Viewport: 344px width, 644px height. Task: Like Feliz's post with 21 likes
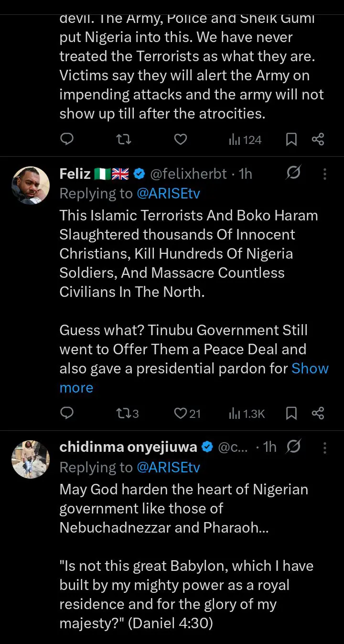187,413
